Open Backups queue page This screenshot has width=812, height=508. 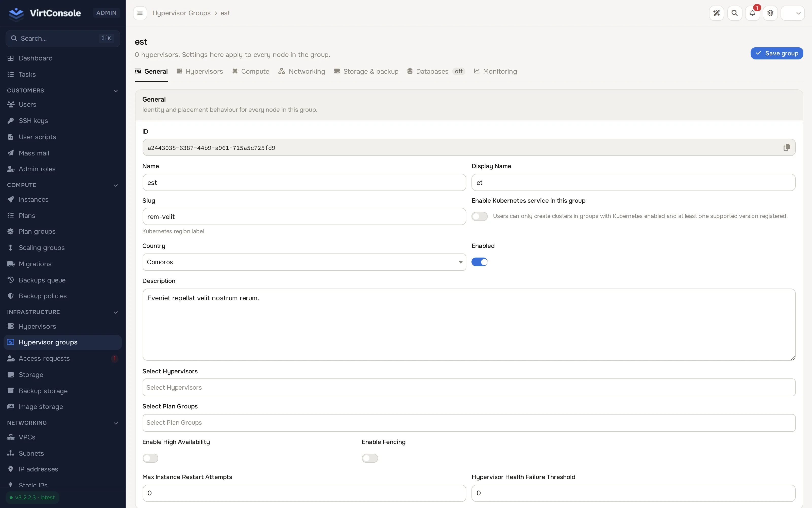click(x=63, y=280)
